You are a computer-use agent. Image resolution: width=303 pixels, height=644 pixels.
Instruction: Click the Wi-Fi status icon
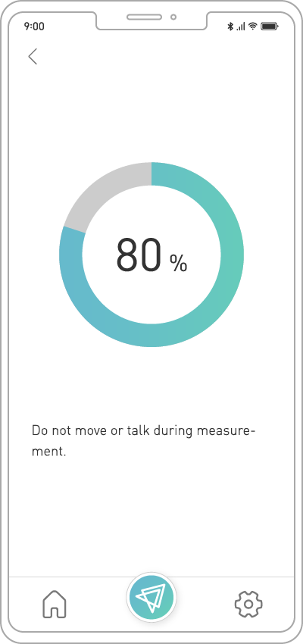click(253, 27)
